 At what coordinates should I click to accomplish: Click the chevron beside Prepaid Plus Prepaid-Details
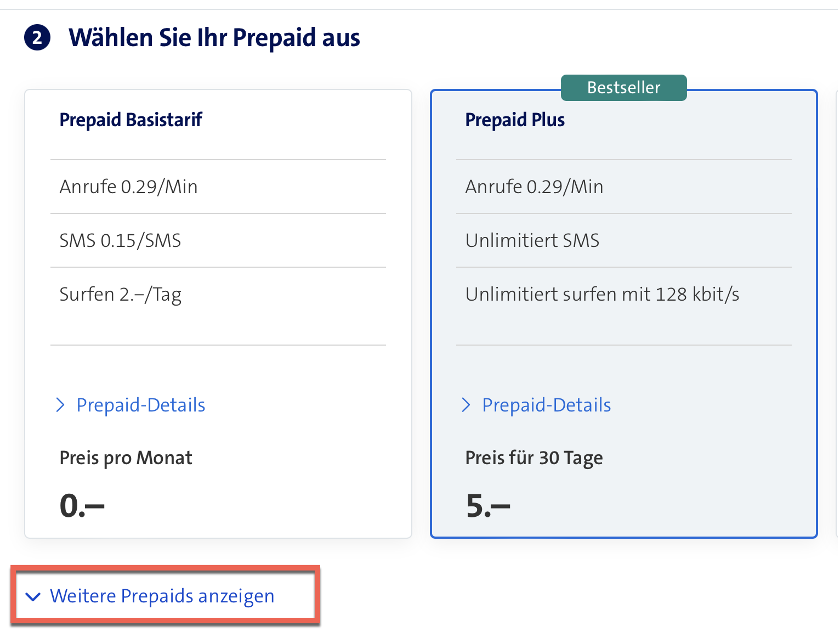pyautogui.click(x=466, y=405)
